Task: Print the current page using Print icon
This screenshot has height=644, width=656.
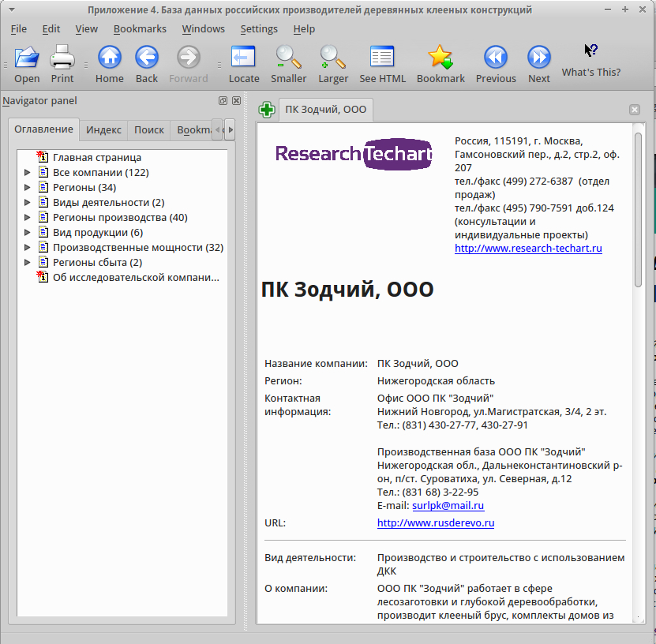Action: (x=62, y=58)
